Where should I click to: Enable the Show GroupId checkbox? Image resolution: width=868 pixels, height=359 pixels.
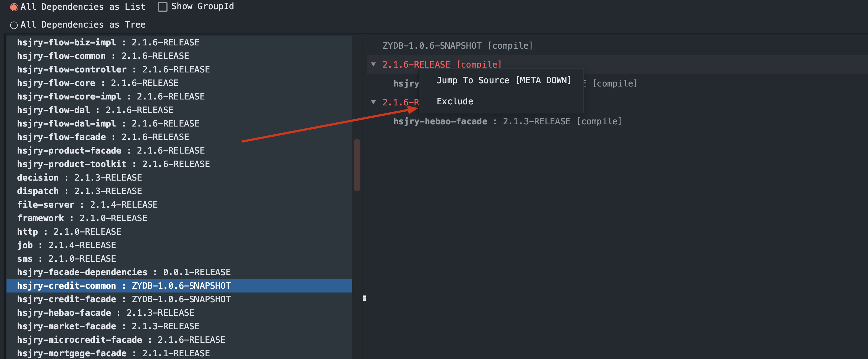click(x=162, y=7)
